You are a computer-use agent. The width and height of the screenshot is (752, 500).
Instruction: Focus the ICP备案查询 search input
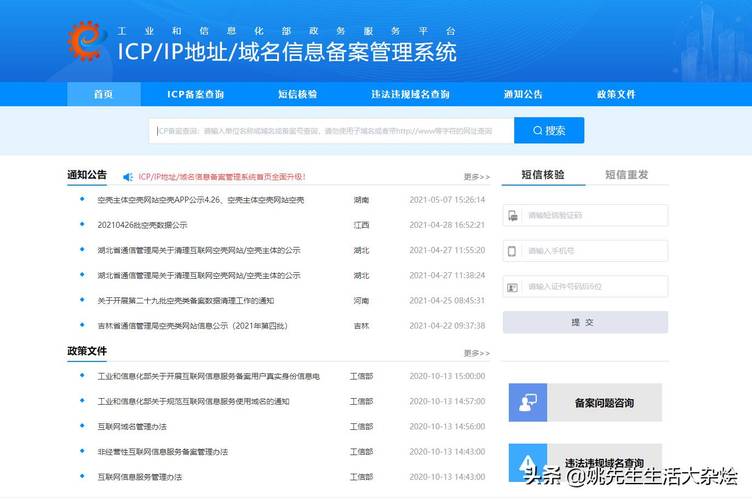click(331, 131)
